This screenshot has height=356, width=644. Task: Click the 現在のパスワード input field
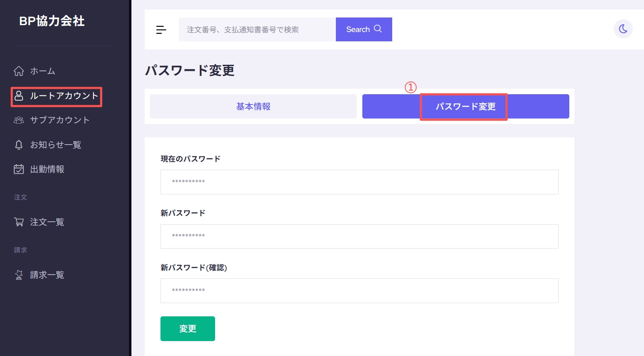pos(359,182)
